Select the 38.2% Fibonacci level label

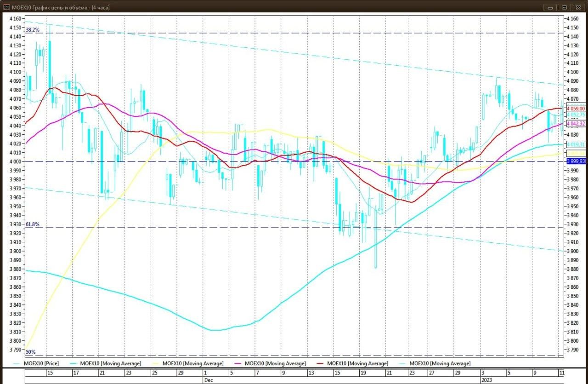[x=32, y=30]
